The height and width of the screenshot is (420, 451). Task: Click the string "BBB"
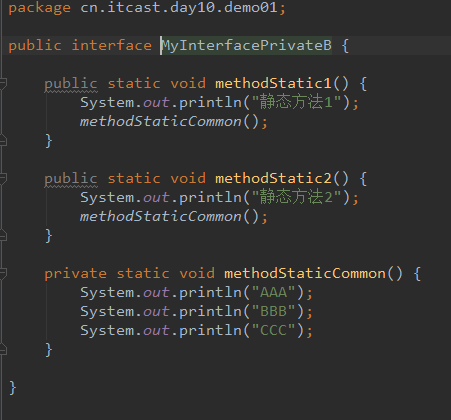tap(274, 311)
